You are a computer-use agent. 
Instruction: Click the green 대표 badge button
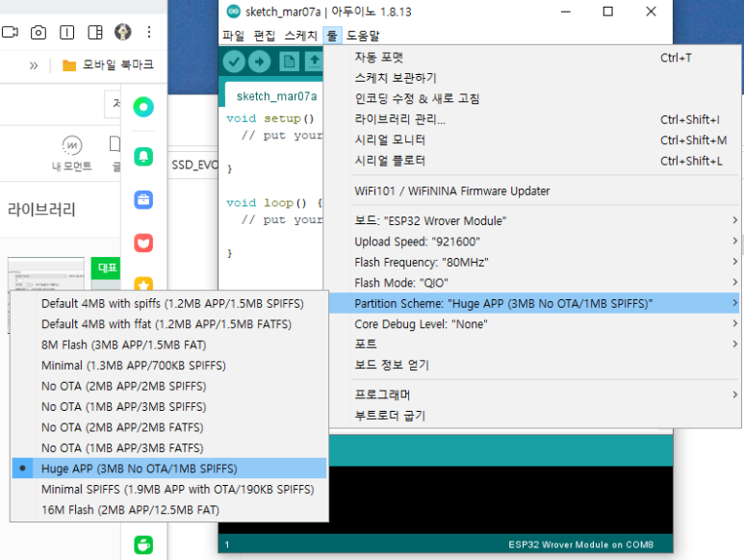point(106,268)
